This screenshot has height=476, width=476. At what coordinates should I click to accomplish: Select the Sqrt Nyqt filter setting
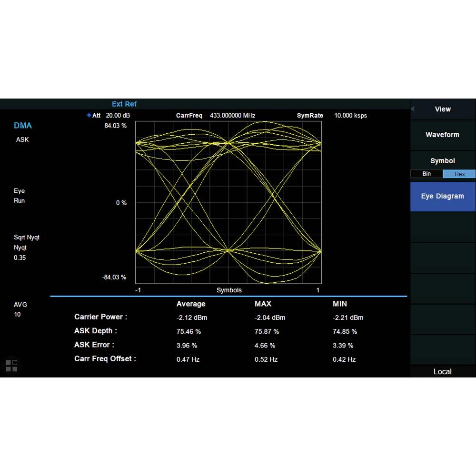(x=27, y=237)
